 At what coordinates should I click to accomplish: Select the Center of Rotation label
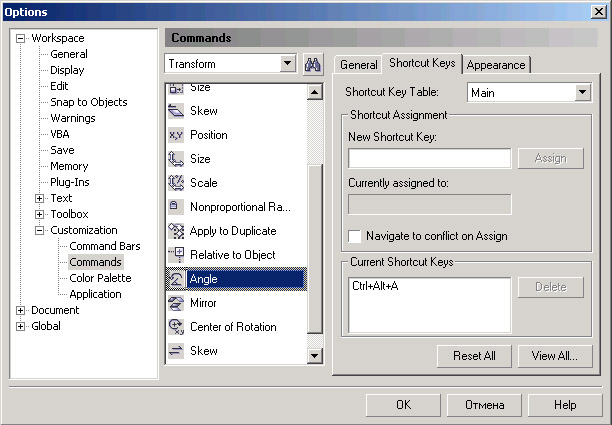[x=233, y=327]
